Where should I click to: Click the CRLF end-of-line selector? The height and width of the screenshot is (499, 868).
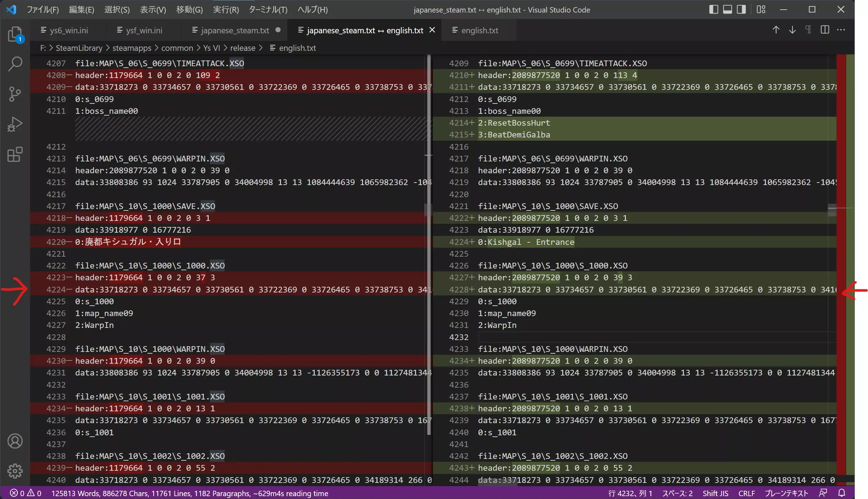[x=746, y=493]
